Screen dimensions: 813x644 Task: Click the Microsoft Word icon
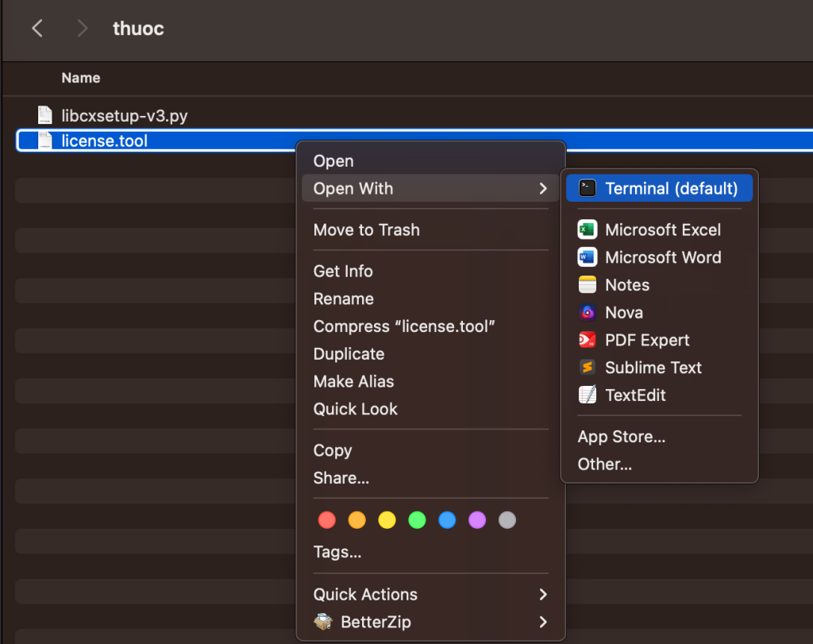[x=588, y=257]
